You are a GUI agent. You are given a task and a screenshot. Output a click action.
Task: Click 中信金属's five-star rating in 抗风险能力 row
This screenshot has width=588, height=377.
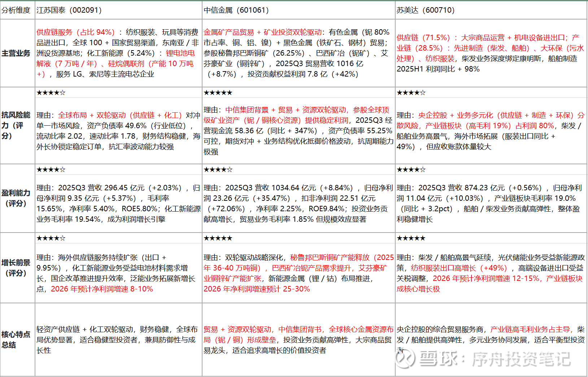click(x=218, y=93)
